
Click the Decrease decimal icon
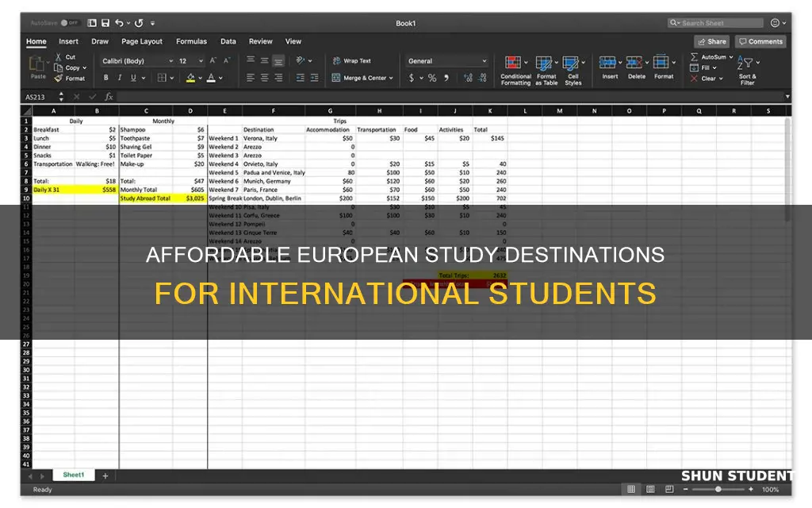[x=483, y=78]
